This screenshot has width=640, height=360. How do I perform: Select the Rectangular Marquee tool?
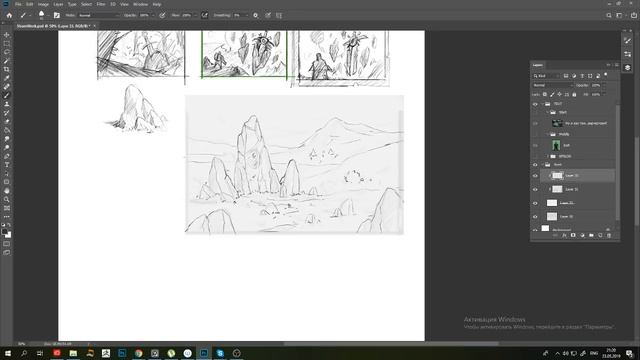(7, 44)
